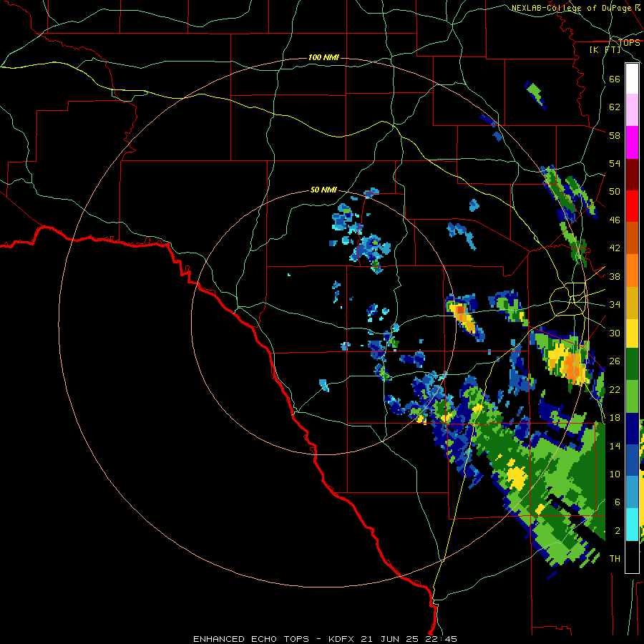This screenshot has height=644, width=644.
Task: Select the 18 legend value
Action: (615, 418)
